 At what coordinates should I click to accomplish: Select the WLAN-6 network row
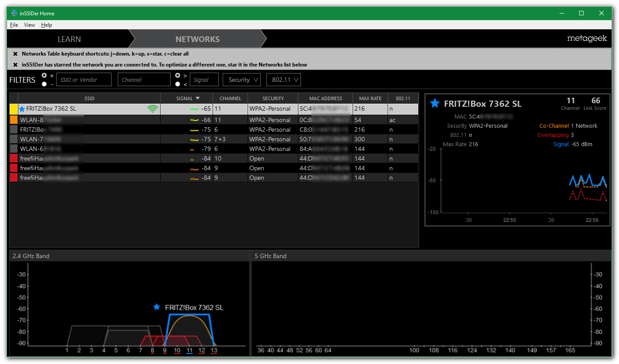tap(214, 149)
